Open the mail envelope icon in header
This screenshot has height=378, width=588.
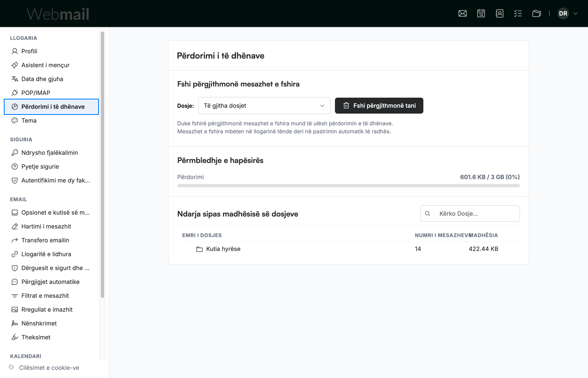coord(462,13)
